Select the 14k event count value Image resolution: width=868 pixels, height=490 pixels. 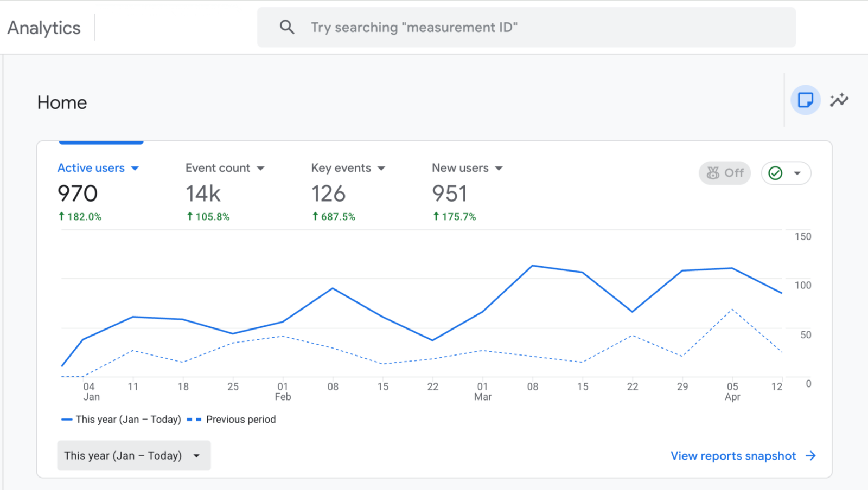[203, 194]
